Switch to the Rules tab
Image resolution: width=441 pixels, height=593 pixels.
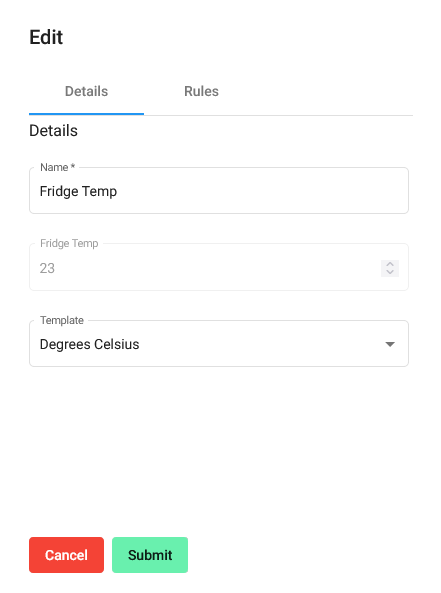[x=201, y=92]
